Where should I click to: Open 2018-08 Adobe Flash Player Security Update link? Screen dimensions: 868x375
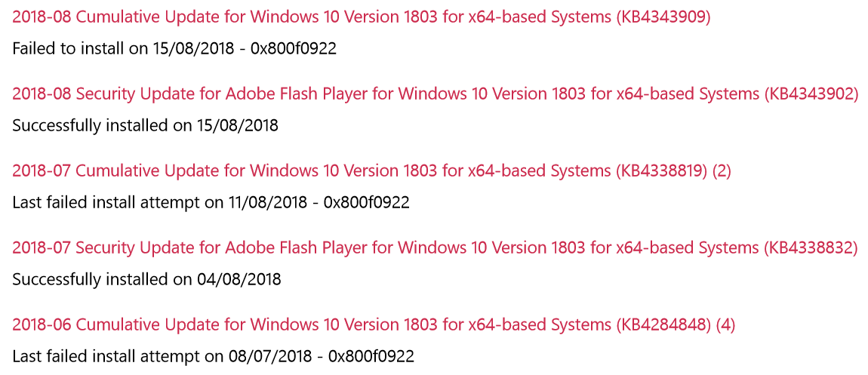click(x=435, y=94)
